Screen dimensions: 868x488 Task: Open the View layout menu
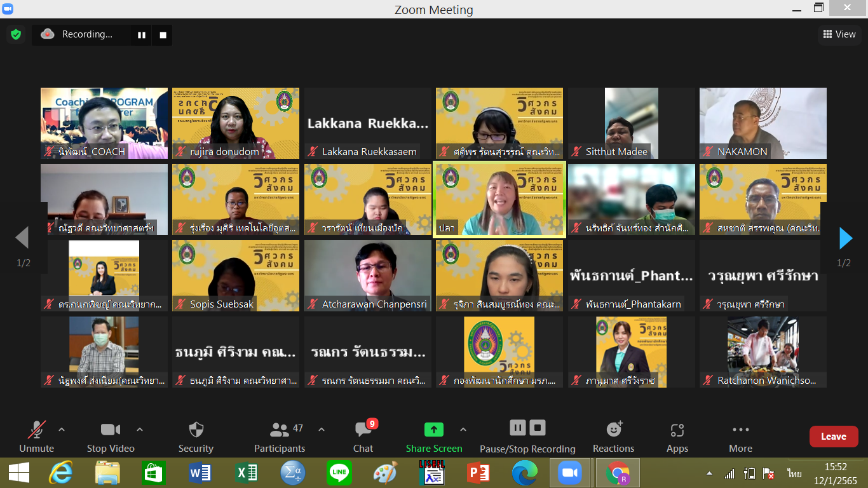(x=839, y=34)
